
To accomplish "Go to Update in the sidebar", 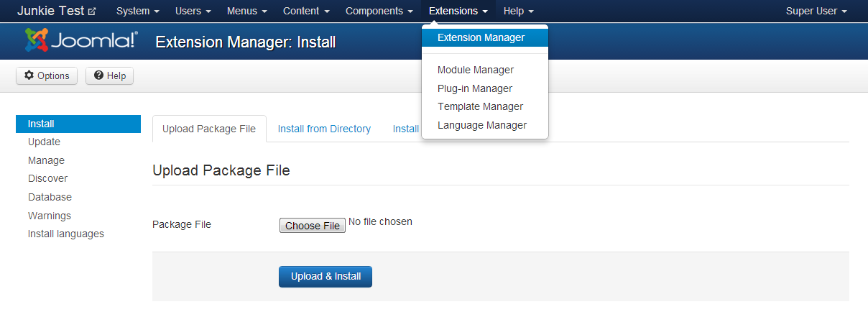I will (44, 142).
